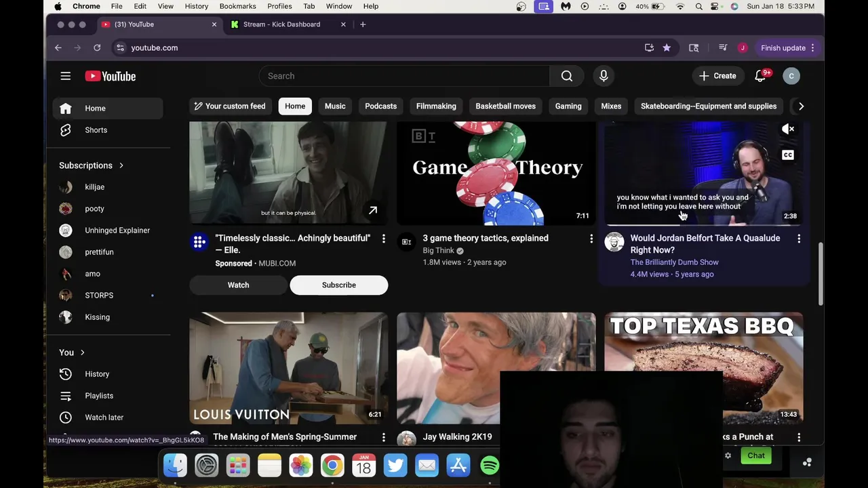This screenshot has height=488, width=868.
Task: Select the Gaming category chip
Action: (x=568, y=106)
